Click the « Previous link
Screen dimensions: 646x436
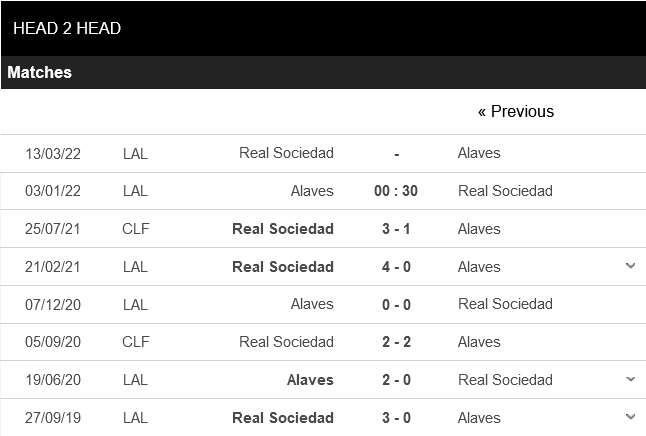(x=515, y=111)
